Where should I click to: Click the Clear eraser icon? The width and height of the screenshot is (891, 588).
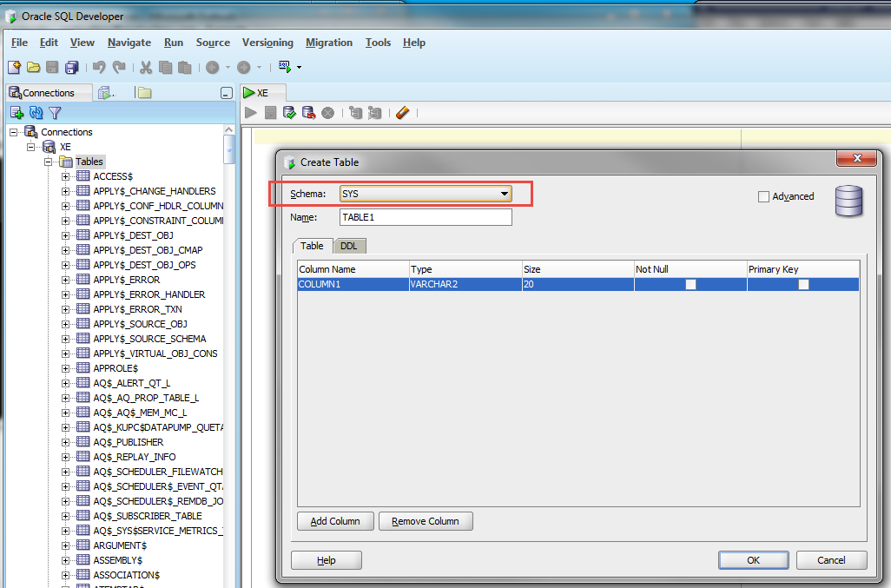(x=402, y=113)
